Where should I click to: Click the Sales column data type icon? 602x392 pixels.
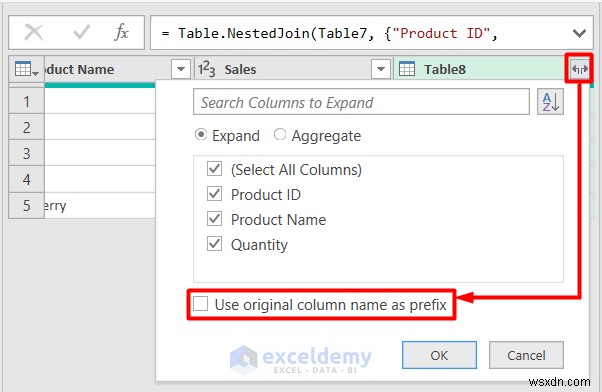(x=207, y=69)
